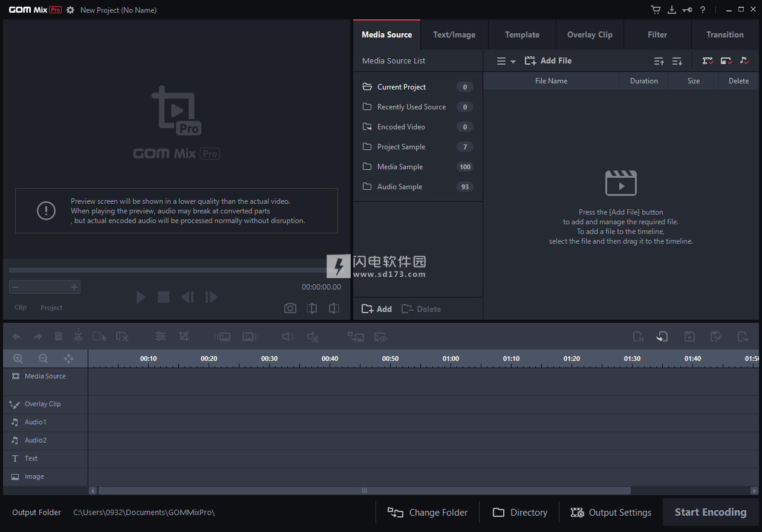The image size is (762, 532).
Task: Open the help question mark icon
Action: point(703,10)
